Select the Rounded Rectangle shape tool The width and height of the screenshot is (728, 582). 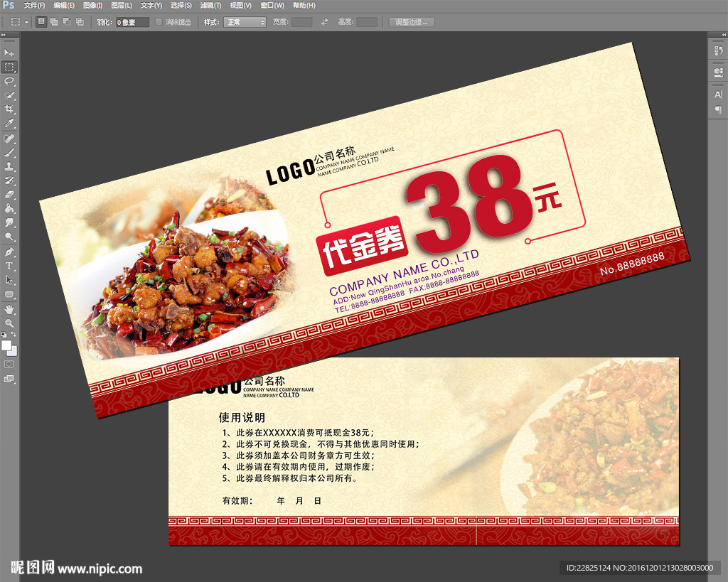[x=9, y=294]
